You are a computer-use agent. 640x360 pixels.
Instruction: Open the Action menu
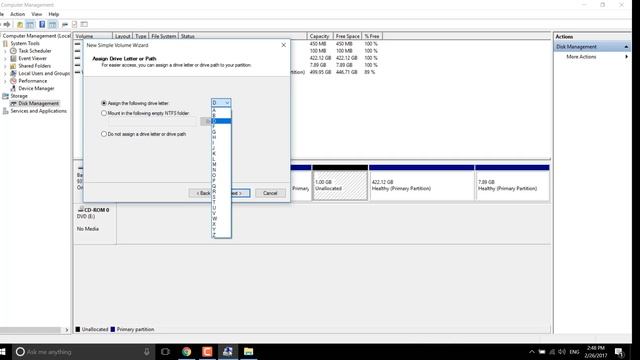(x=18, y=14)
